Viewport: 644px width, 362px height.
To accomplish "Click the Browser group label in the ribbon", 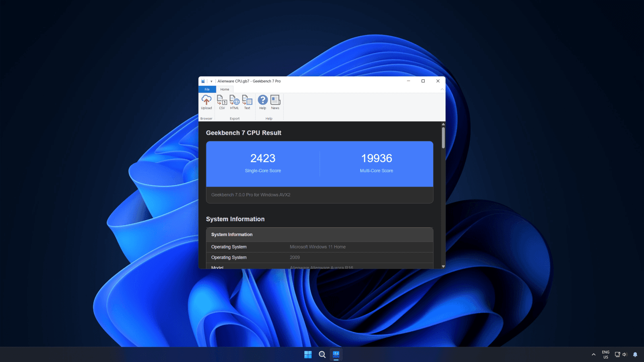I will [206, 119].
